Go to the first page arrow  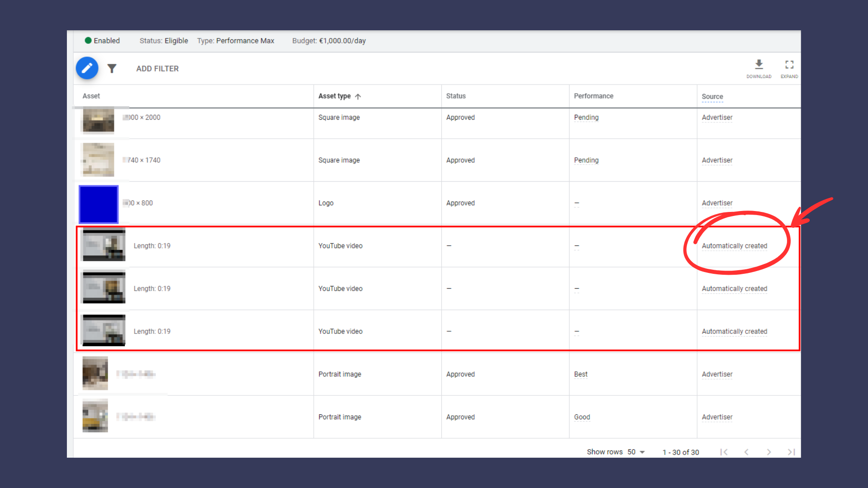724,452
